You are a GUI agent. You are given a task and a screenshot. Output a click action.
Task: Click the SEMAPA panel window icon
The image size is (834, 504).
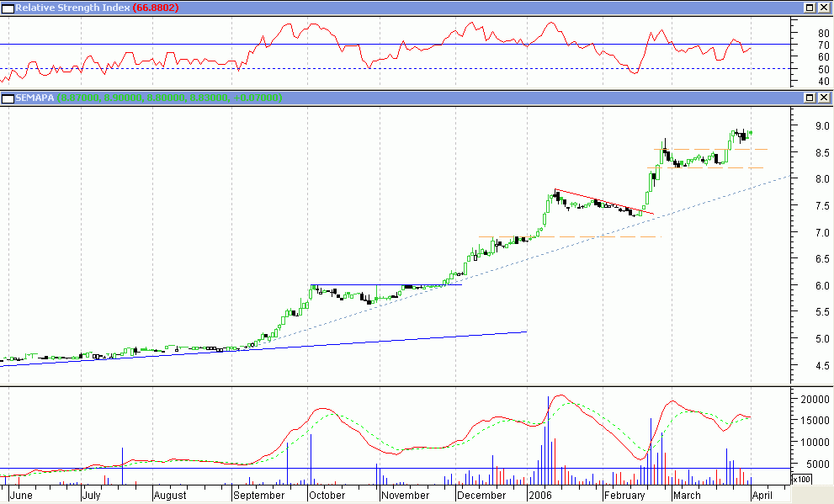(8, 98)
